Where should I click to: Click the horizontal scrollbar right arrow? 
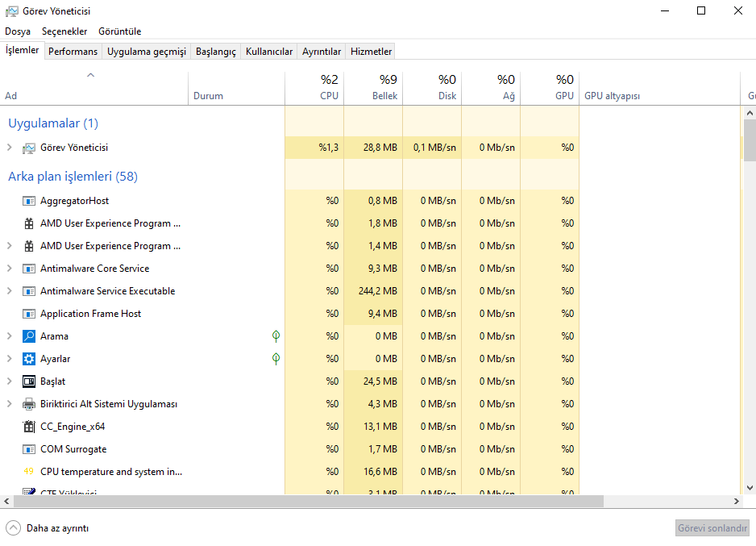[x=736, y=502]
